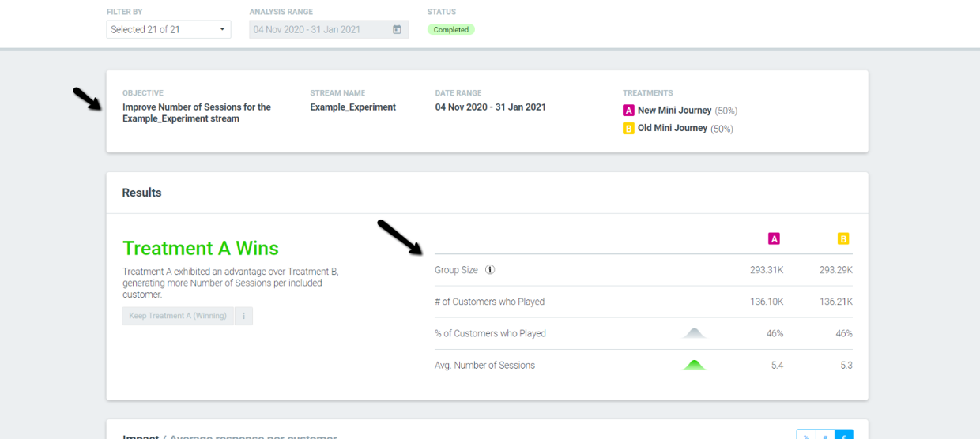Click the gray distribution curve icon
Viewport: 980px width, 439px height.
[x=694, y=333]
